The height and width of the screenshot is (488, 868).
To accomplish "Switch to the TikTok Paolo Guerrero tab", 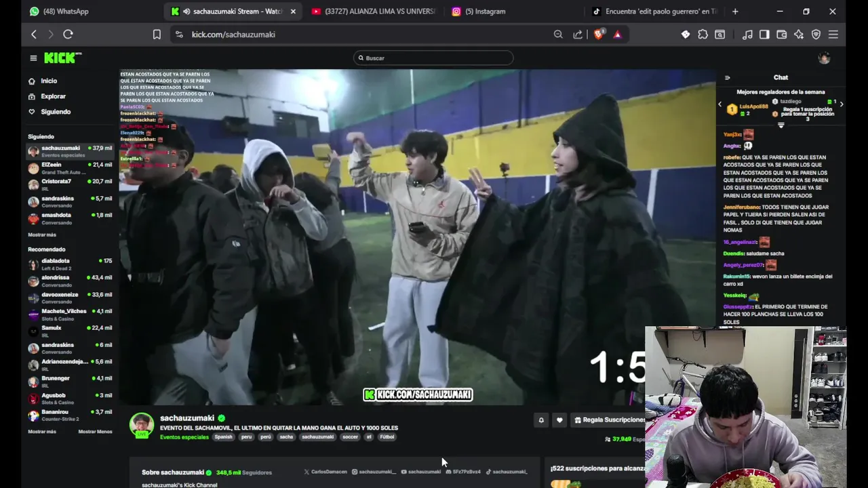I will [654, 12].
